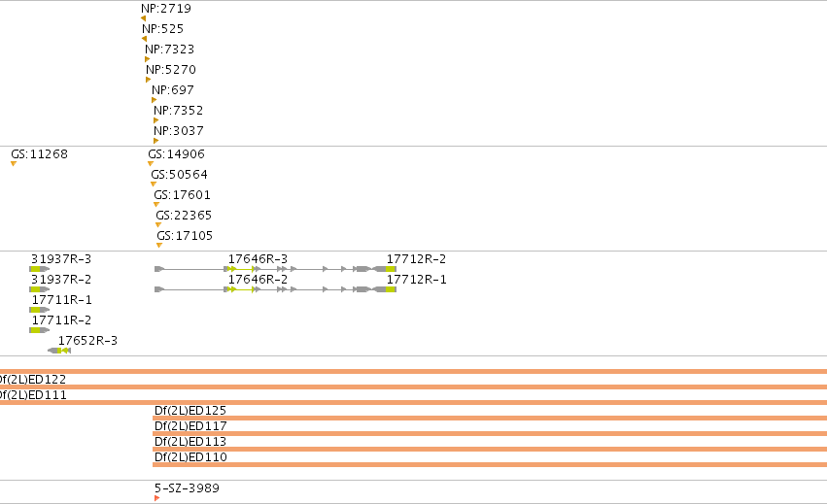Select the GS:50564 label
Screen dimensions: 827x504
pyautogui.click(x=180, y=175)
